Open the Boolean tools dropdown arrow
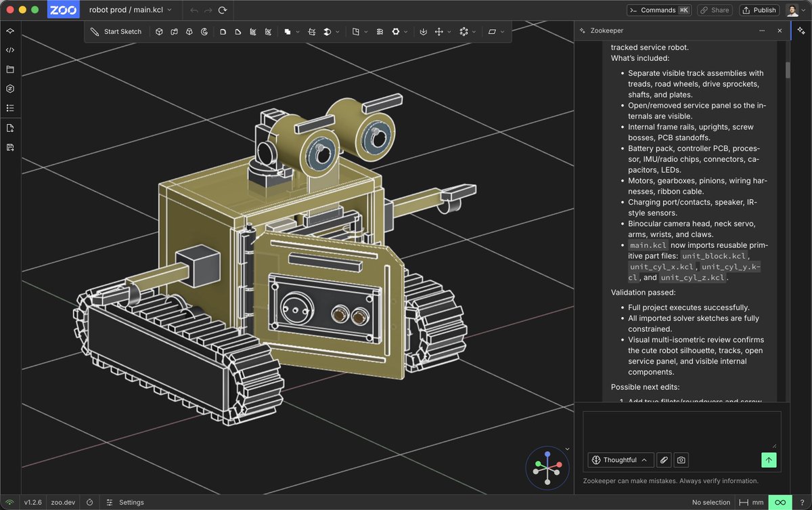The height and width of the screenshot is (510, 812). tap(298, 32)
